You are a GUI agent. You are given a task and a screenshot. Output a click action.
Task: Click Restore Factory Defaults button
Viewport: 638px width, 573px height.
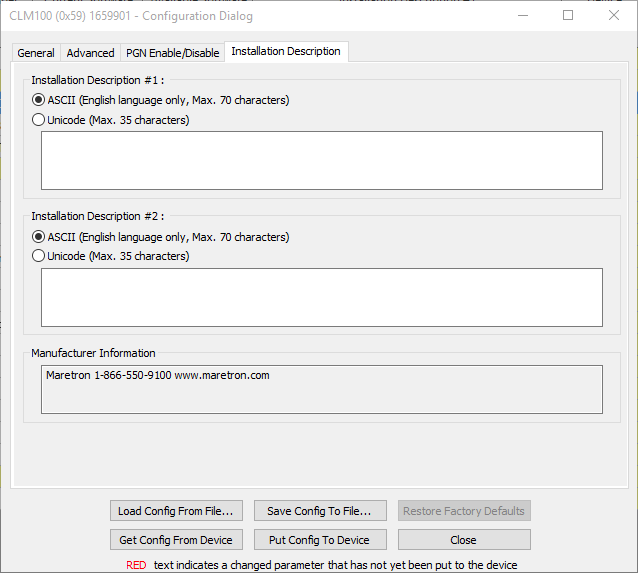(x=463, y=511)
